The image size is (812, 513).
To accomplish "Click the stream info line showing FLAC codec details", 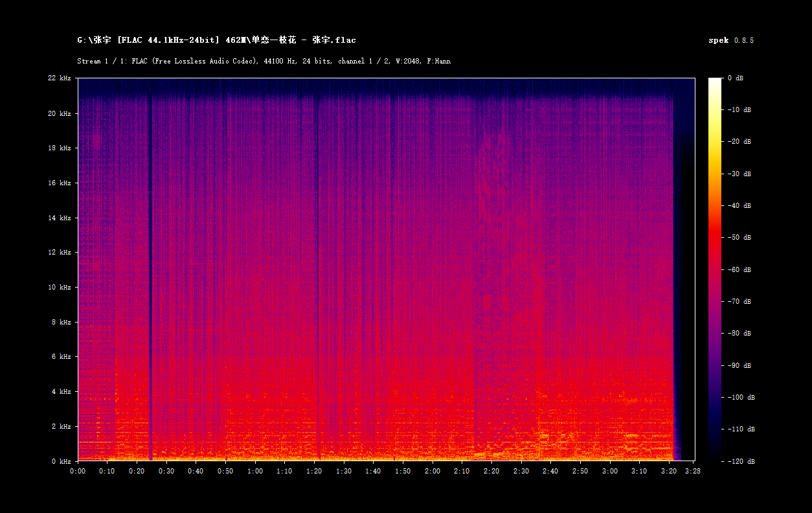I will [x=264, y=61].
